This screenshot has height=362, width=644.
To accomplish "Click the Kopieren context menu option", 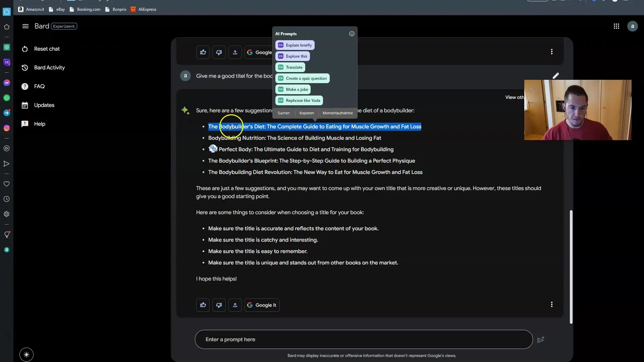I will tap(306, 113).
